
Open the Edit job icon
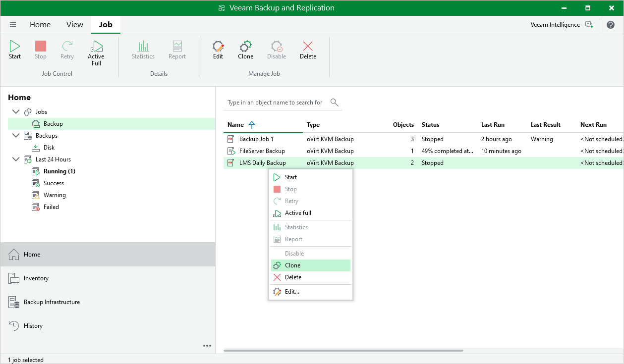218,50
